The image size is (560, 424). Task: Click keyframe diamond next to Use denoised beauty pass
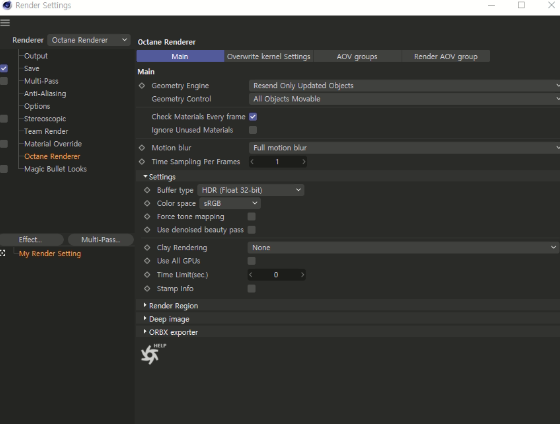pyautogui.click(x=147, y=230)
